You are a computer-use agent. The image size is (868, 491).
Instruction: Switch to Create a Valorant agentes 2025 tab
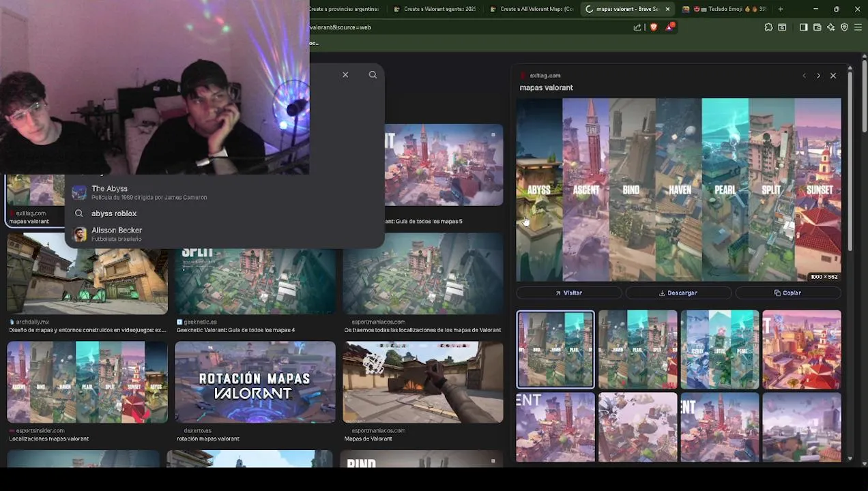pos(435,9)
